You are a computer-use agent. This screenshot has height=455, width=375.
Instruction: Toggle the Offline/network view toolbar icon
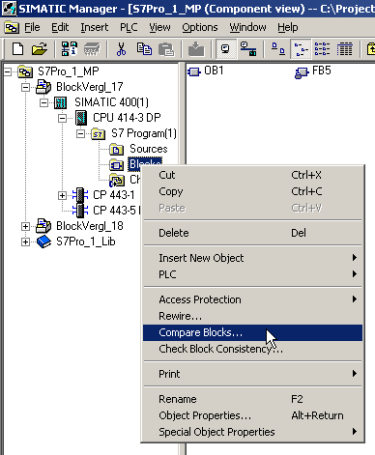[248, 49]
